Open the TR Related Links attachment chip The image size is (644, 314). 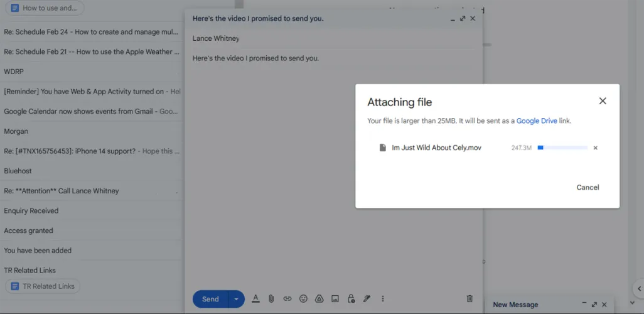point(43,286)
